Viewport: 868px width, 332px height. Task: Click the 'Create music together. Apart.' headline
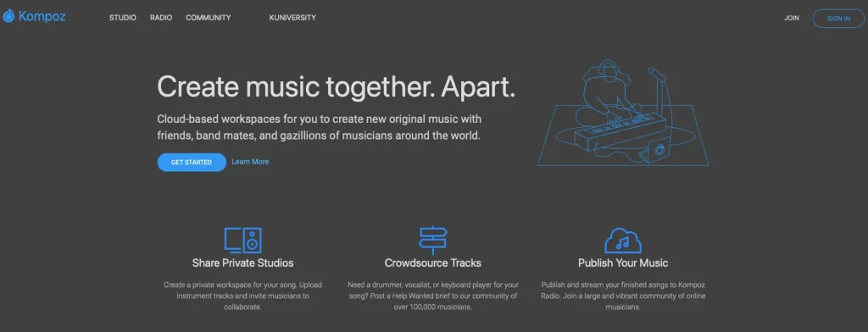tap(336, 87)
